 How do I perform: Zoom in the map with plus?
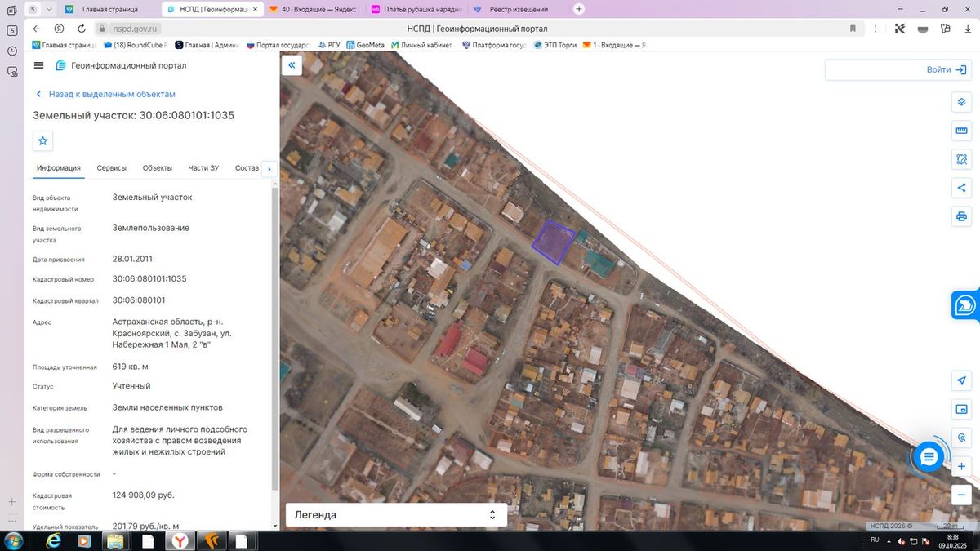coord(961,466)
